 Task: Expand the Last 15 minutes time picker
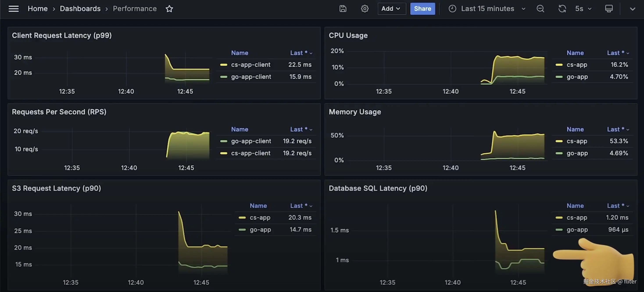[x=488, y=9]
